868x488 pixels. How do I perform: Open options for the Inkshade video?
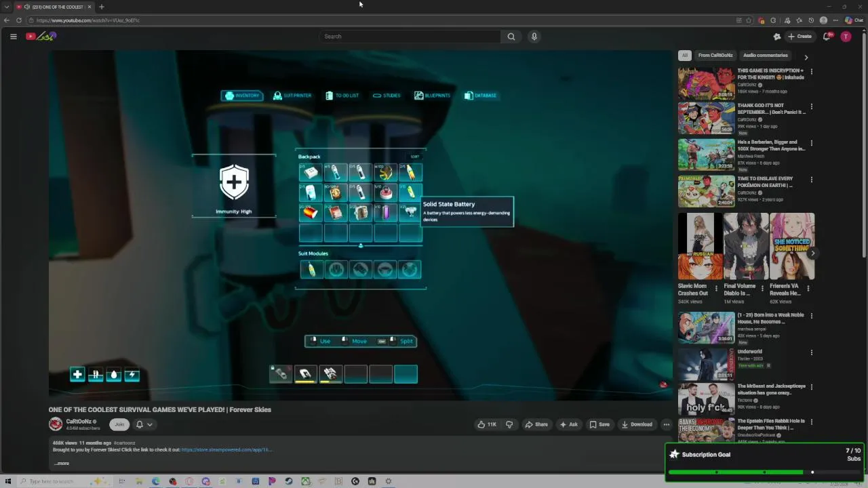tap(812, 71)
